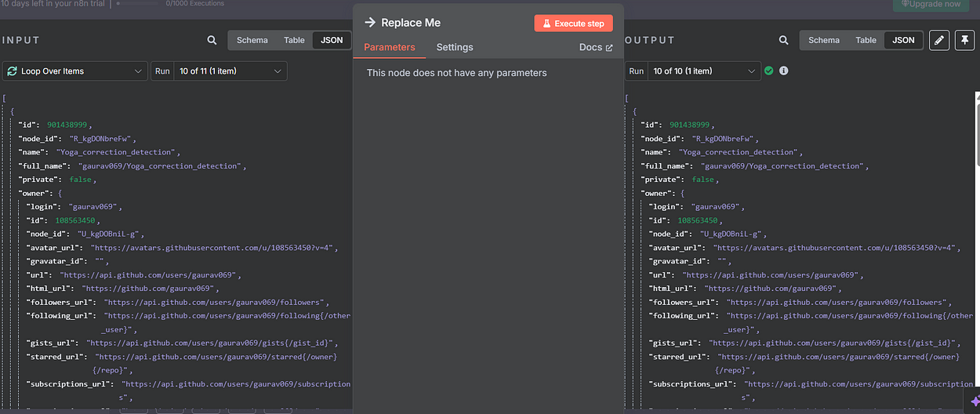Click output name value Yoga_correction_detection
The image size is (980, 414).
point(739,152)
